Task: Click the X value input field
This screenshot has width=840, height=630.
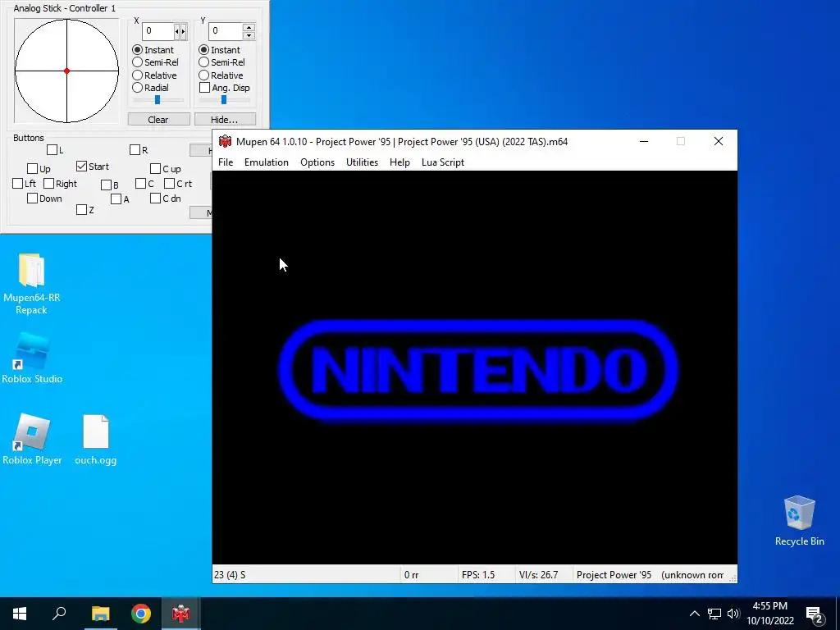Action: (158, 31)
